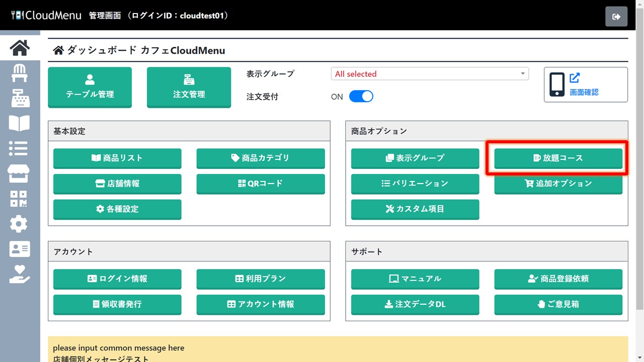Open 表示グループ button in 商品オプション
Screen dimensions: 644x362
pyautogui.click(x=415, y=158)
